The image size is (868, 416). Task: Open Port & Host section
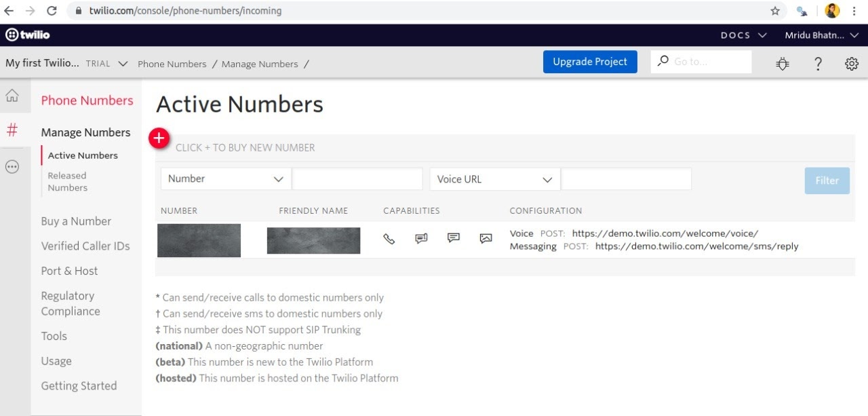pos(69,271)
